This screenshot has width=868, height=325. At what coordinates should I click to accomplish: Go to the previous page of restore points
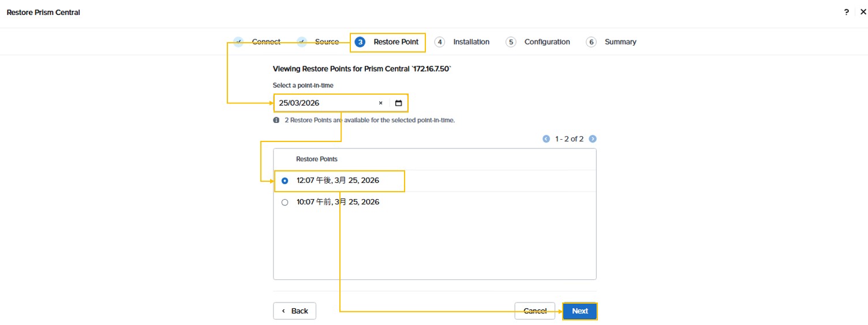coord(546,139)
